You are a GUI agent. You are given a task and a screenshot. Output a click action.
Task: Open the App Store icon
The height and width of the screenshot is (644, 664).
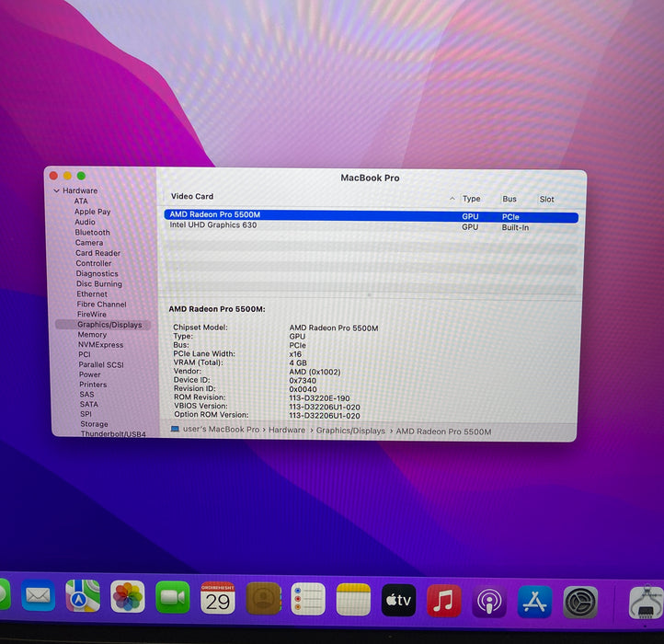click(534, 602)
